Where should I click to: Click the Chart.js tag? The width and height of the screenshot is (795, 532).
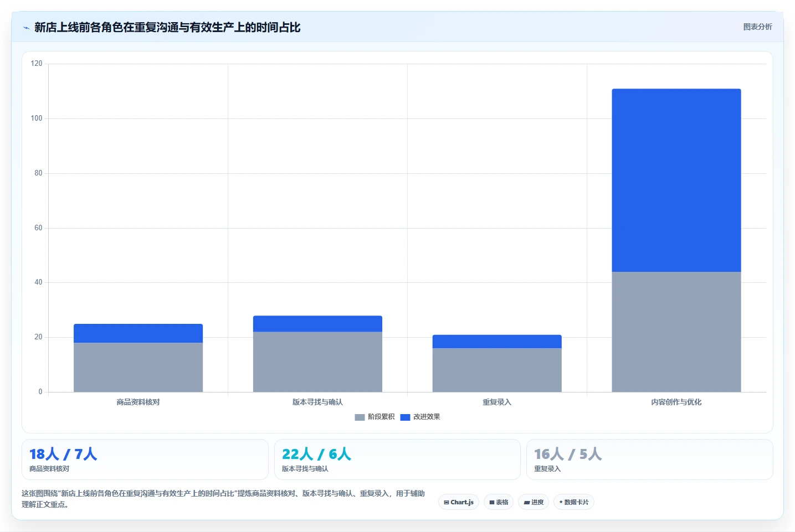[459, 502]
